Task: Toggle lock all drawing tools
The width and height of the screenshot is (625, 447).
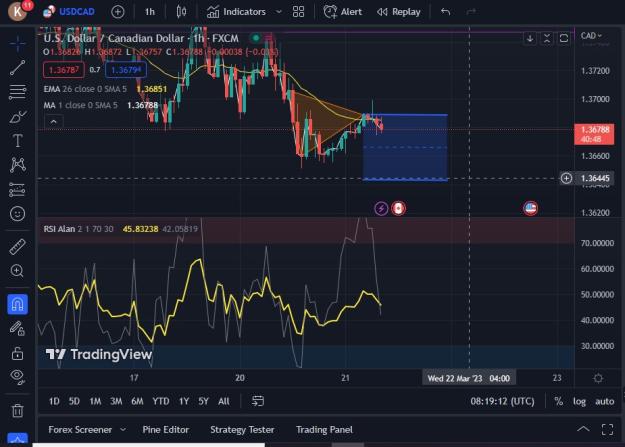Action: [18, 353]
